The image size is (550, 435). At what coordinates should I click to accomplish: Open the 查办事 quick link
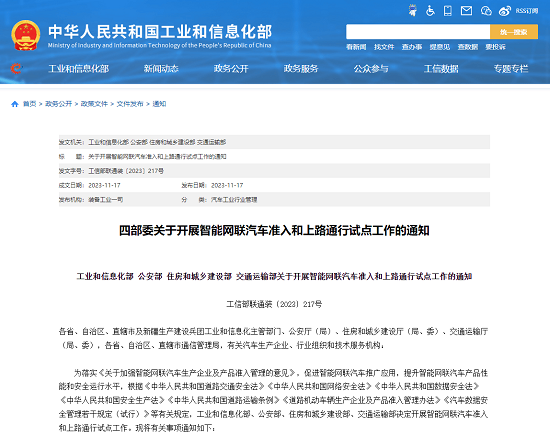point(412,47)
